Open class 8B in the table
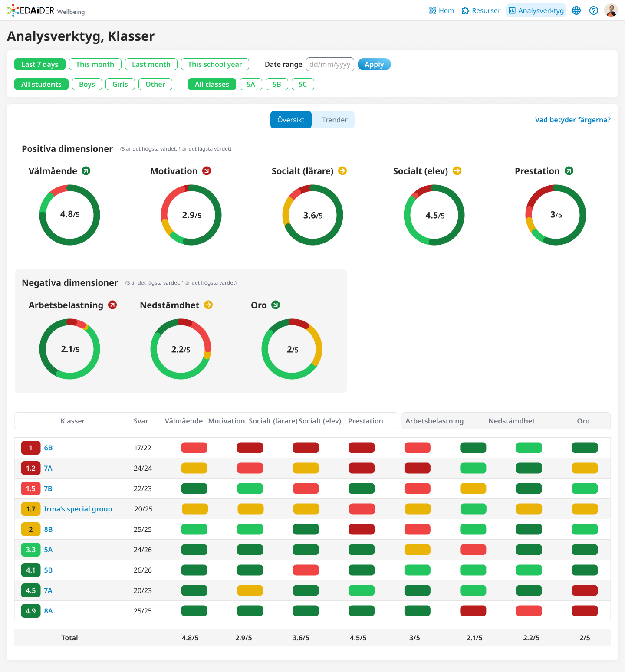The width and height of the screenshot is (625, 672). tap(48, 529)
